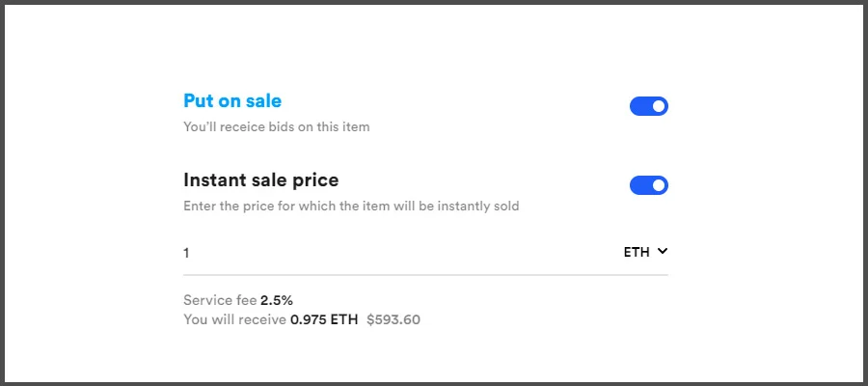Toggle the Put on sale switch

click(648, 106)
